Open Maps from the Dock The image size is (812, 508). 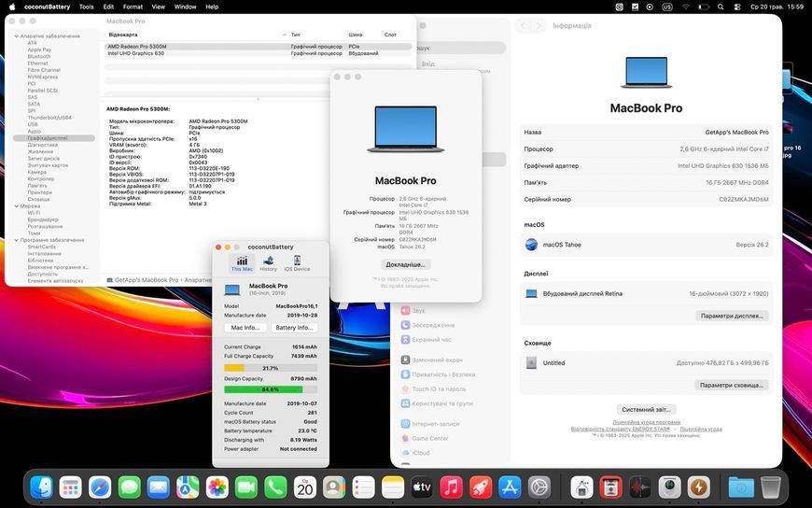click(188, 487)
